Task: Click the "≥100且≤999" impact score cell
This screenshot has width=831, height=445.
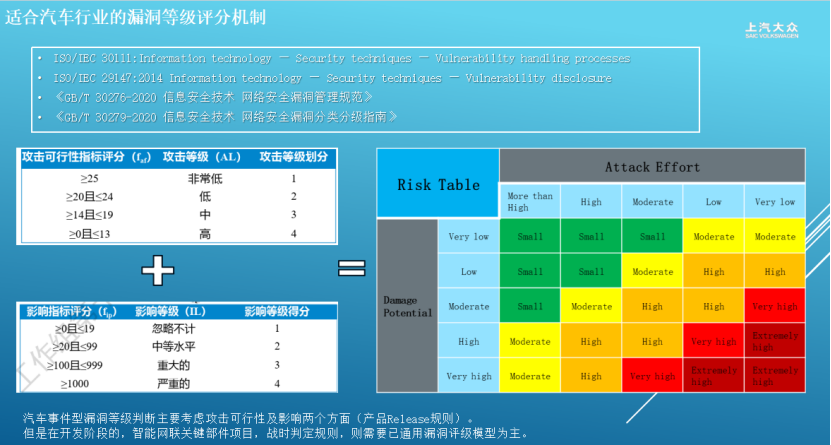Action: pyautogui.click(x=75, y=366)
